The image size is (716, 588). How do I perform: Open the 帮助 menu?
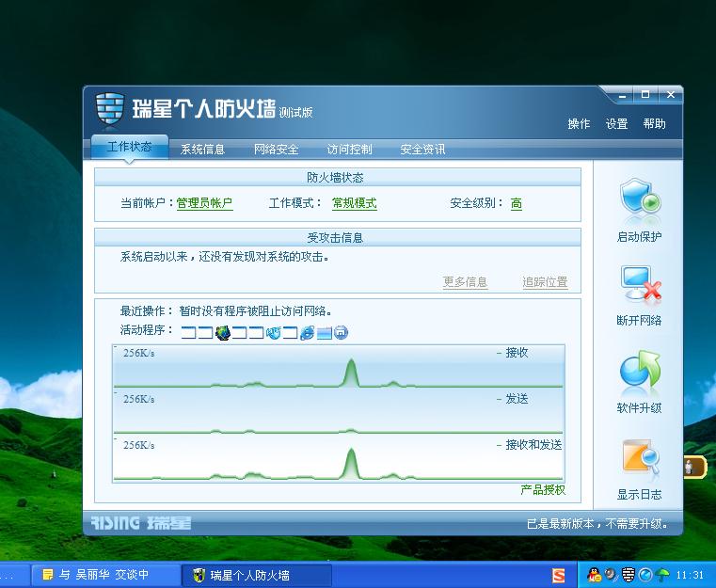pyautogui.click(x=654, y=124)
